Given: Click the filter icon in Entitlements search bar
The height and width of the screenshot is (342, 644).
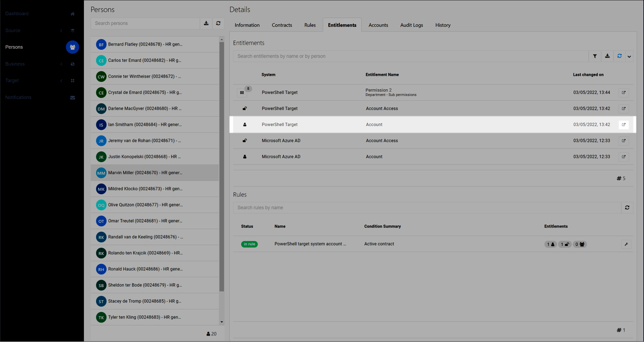Looking at the screenshot, I should coord(595,56).
